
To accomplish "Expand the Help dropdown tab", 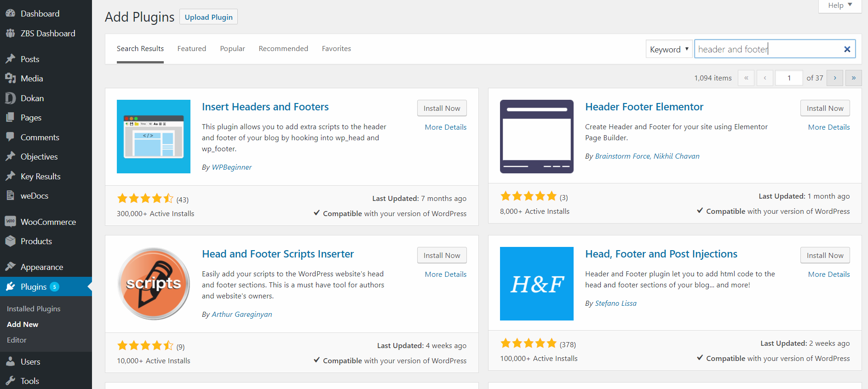I will click(839, 6).
